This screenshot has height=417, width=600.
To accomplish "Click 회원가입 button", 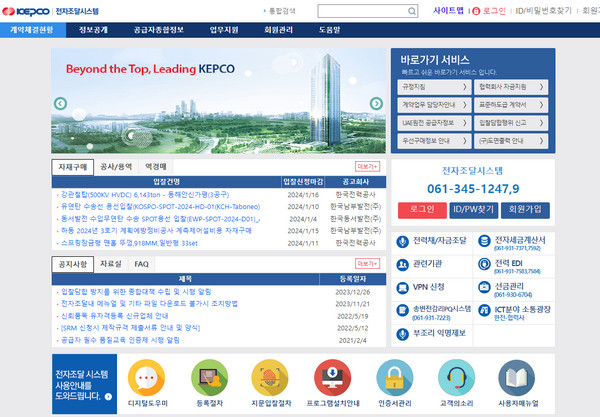I will pyautogui.click(x=525, y=210).
